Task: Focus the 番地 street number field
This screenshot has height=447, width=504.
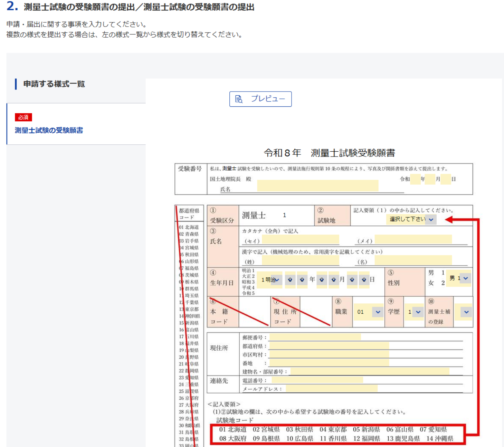Action: coord(329,363)
